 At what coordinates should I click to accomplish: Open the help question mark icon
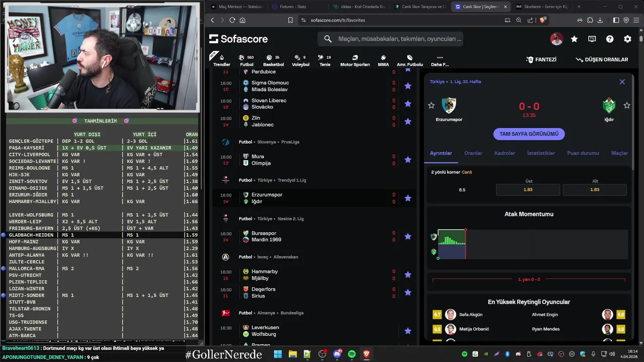610,39
